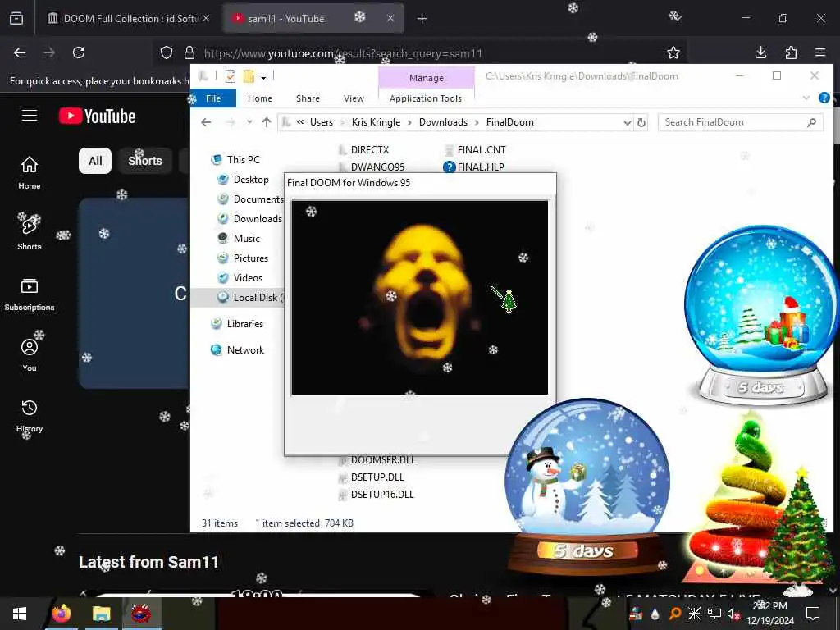This screenshot has height=630, width=840.
Task: Go back in Firefox
Action: tap(20, 52)
